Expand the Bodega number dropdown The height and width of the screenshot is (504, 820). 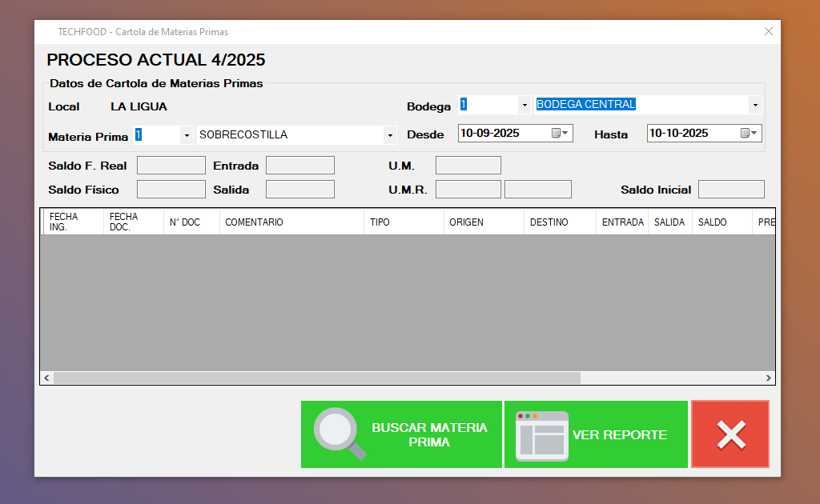(525, 105)
